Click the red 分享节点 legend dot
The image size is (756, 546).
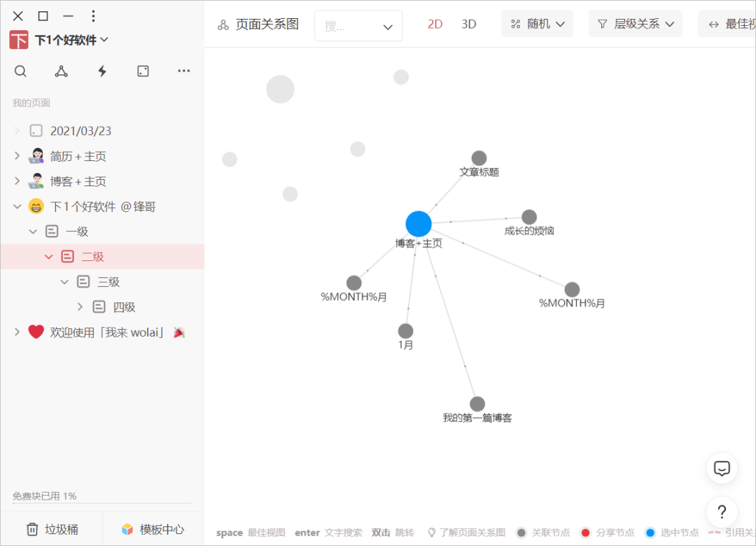(x=585, y=533)
